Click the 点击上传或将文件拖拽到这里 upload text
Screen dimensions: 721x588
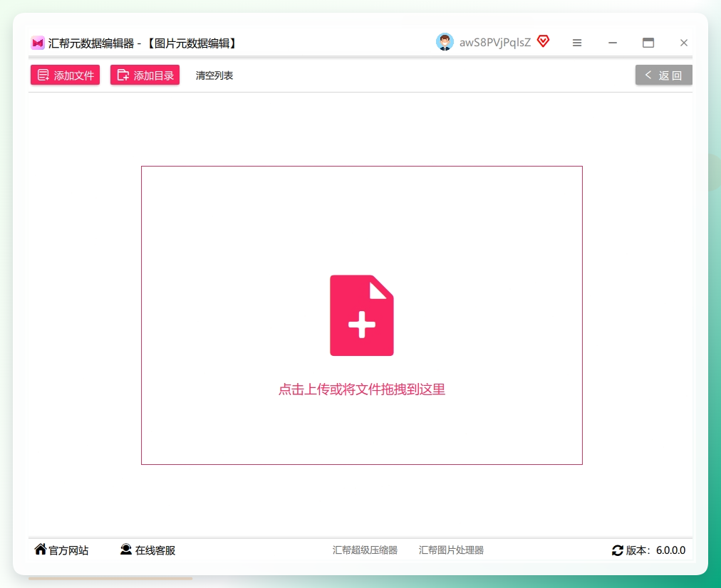362,389
